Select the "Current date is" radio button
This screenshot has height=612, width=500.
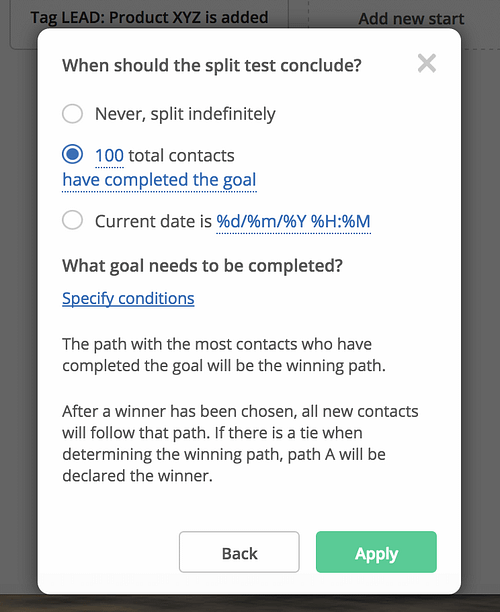click(72, 220)
